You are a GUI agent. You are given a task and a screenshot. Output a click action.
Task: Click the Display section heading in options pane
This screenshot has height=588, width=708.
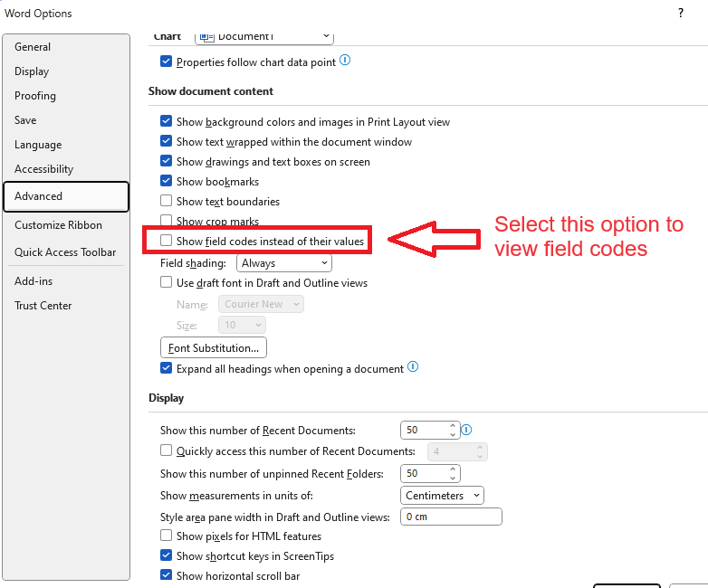point(167,398)
